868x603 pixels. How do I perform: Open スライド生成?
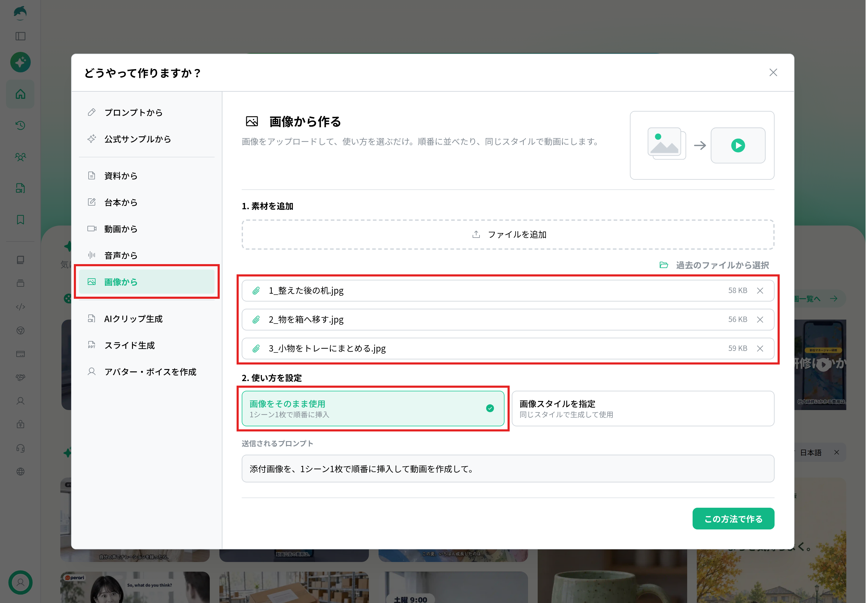click(146, 345)
